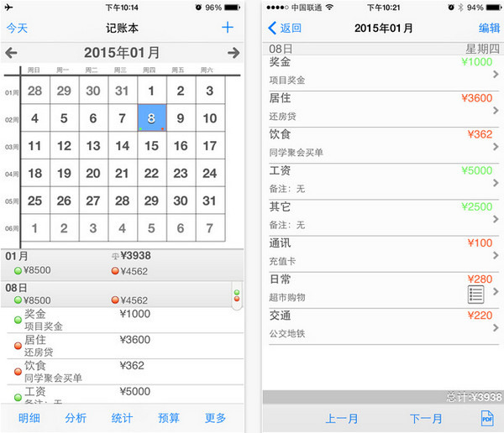Image resolution: width=504 pixels, height=433 pixels.
Task: Open details chevron for 通讯 ¥100
Action: (496, 256)
